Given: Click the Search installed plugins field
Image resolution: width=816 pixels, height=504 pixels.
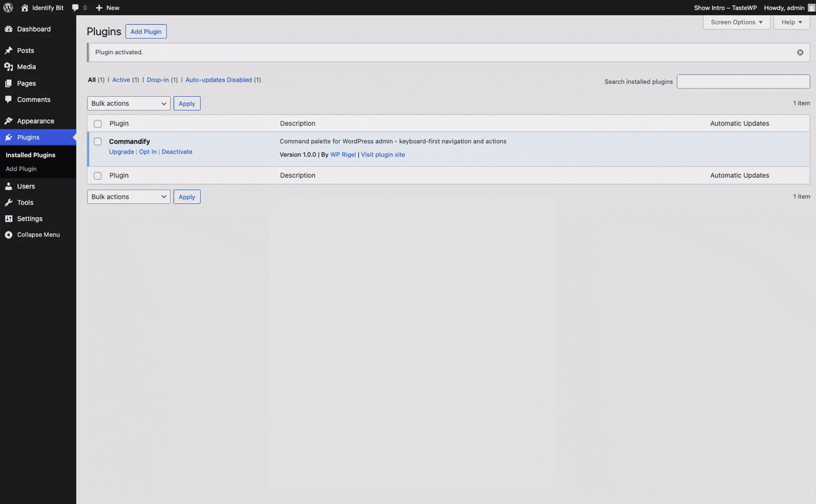Looking at the screenshot, I should pos(743,82).
